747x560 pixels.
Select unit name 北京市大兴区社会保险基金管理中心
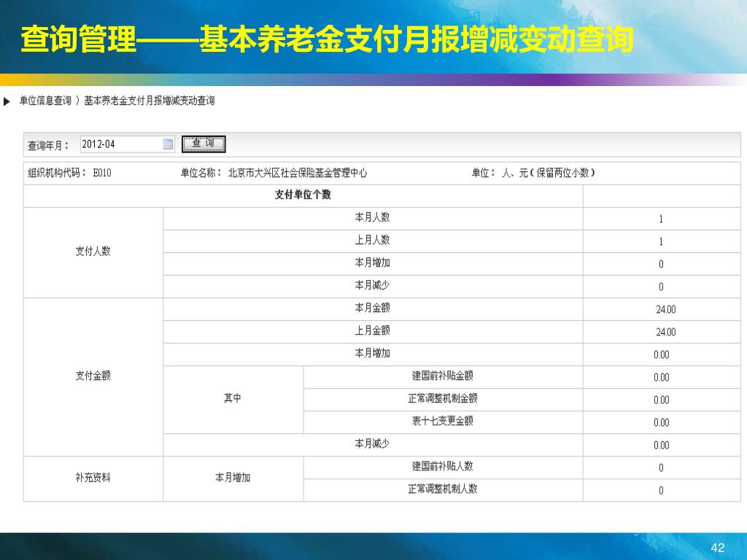(x=298, y=173)
